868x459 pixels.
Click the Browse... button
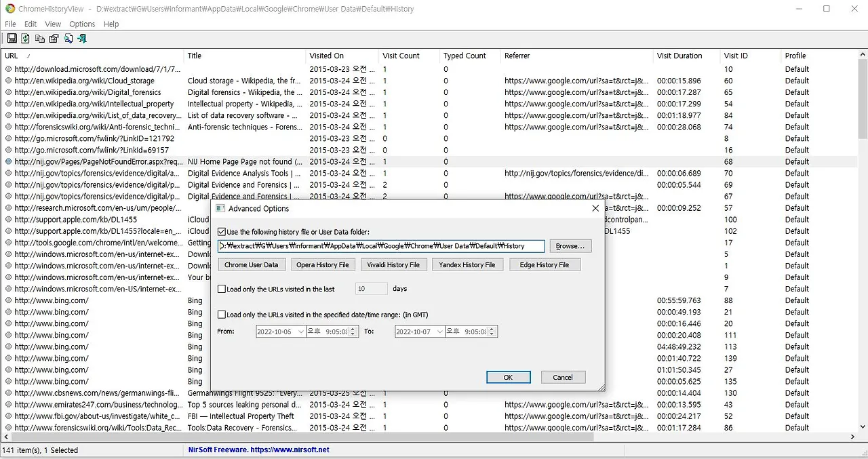pos(570,246)
